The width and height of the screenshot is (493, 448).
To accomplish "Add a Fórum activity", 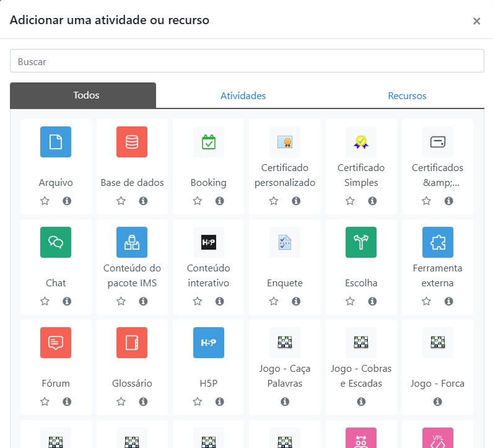I will pyautogui.click(x=56, y=343).
